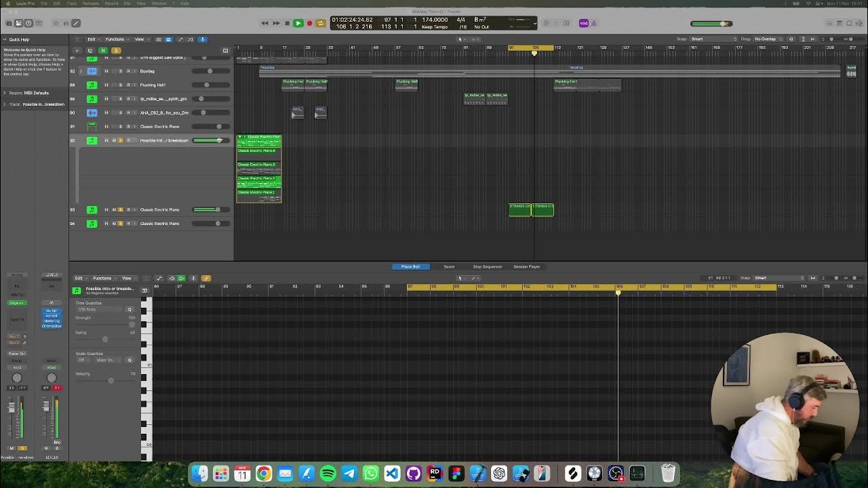The height and width of the screenshot is (488, 868).
Task: Open the Navigate menu in the menu bar
Action: pos(92,3)
